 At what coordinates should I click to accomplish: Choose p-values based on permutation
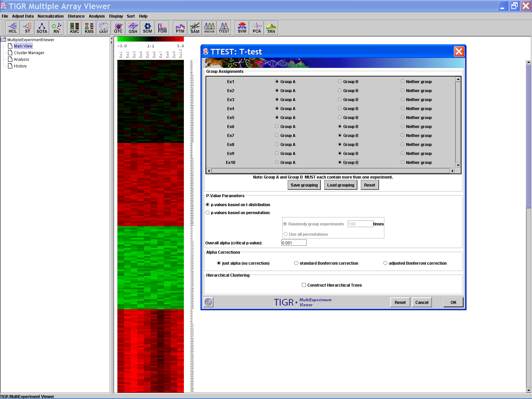click(x=208, y=212)
